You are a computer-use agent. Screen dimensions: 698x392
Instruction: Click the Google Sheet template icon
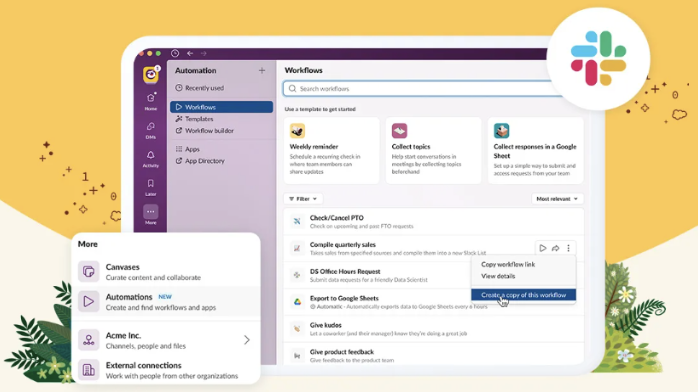501,131
